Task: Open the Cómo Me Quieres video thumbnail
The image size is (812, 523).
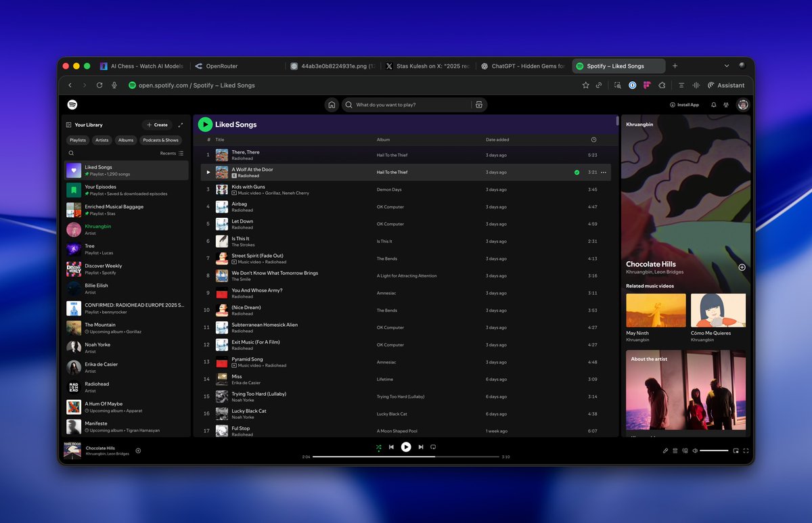Action: coord(719,311)
